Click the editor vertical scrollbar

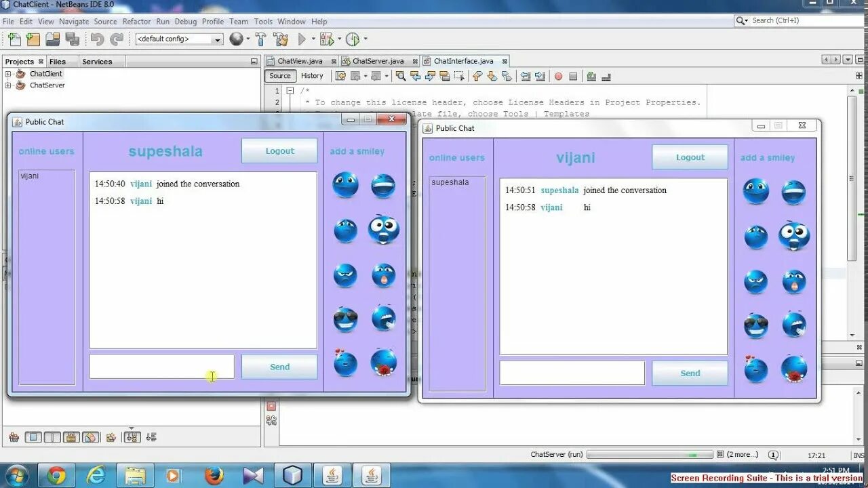coord(852,212)
